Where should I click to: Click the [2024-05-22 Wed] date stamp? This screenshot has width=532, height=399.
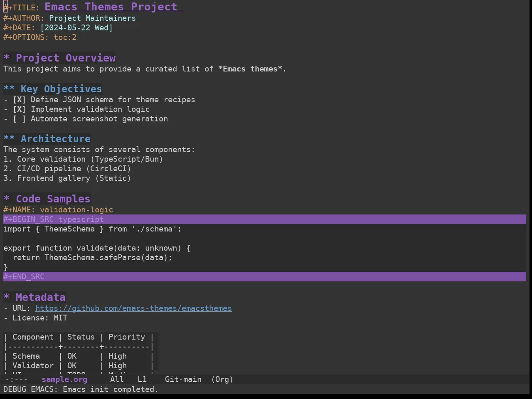[76, 28]
